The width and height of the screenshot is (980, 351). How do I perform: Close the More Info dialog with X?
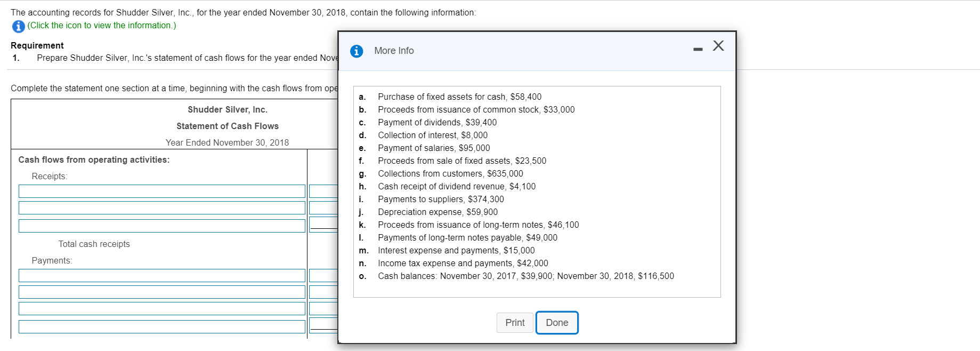(x=718, y=45)
